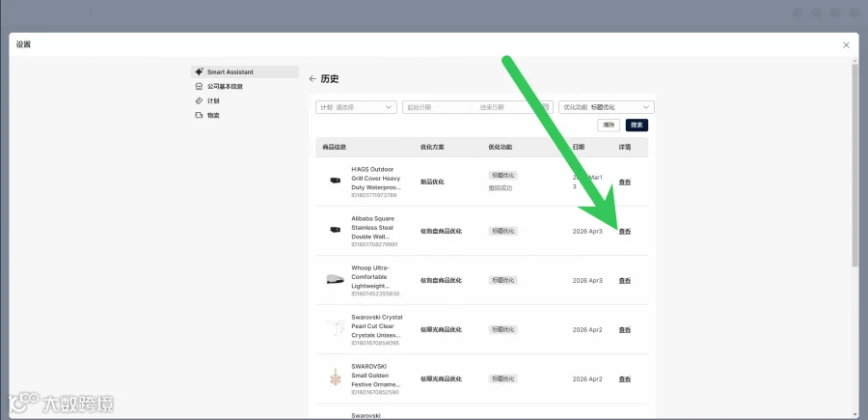The height and width of the screenshot is (420, 868).
Task: Click the dark 搜索 search button
Action: click(x=637, y=126)
